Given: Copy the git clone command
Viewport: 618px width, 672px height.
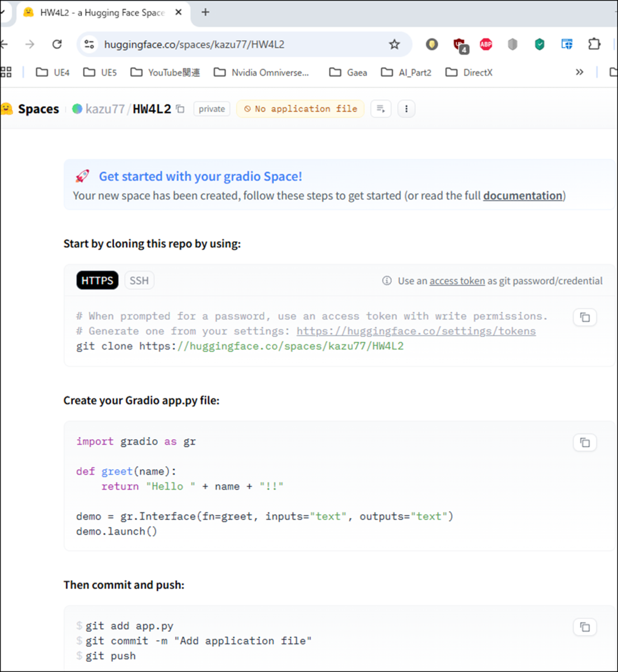Looking at the screenshot, I should [x=585, y=318].
